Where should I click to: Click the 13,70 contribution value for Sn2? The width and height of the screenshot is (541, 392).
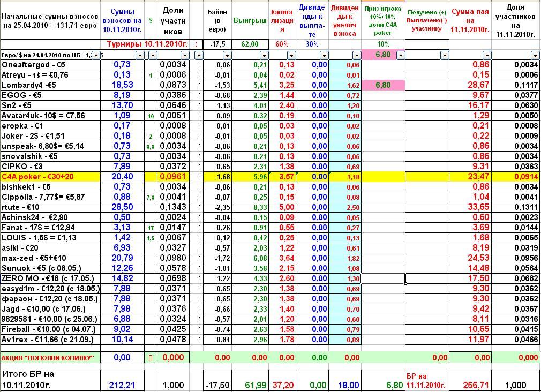point(123,105)
